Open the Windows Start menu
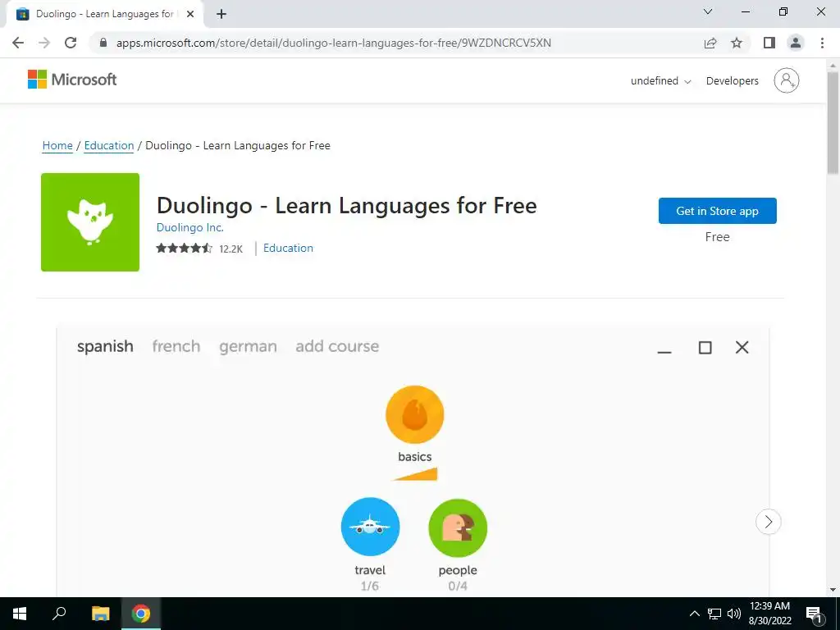840x630 pixels. (20, 614)
